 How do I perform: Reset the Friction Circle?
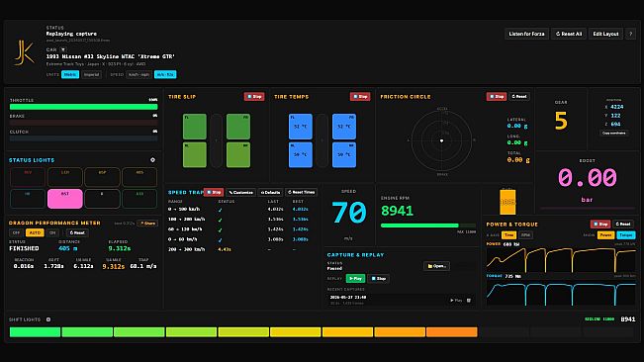pyautogui.click(x=519, y=97)
